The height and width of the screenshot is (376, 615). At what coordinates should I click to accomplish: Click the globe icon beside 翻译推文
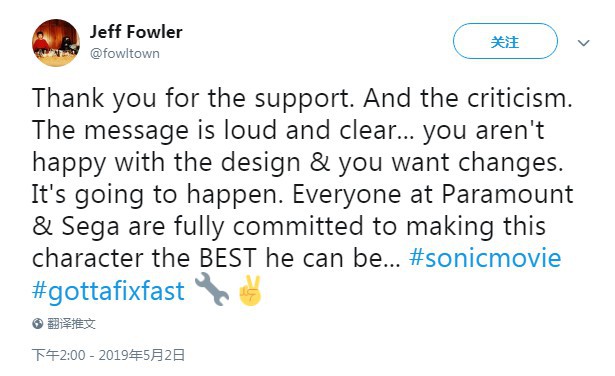click(38, 323)
